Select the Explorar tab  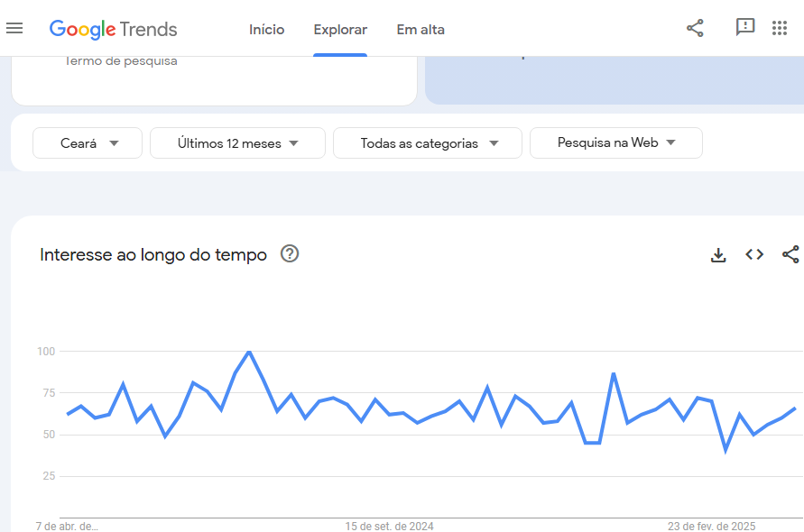pos(340,30)
